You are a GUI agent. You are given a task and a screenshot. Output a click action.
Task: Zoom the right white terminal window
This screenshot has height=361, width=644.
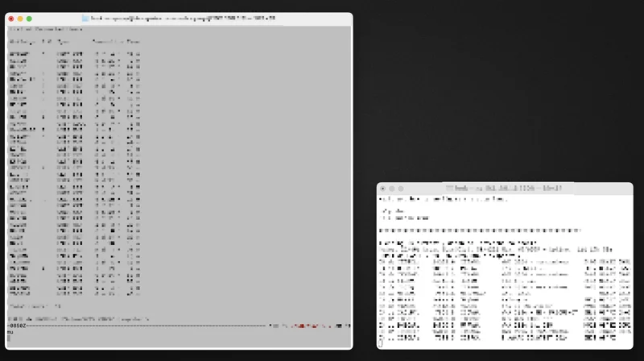click(x=401, y=189)
